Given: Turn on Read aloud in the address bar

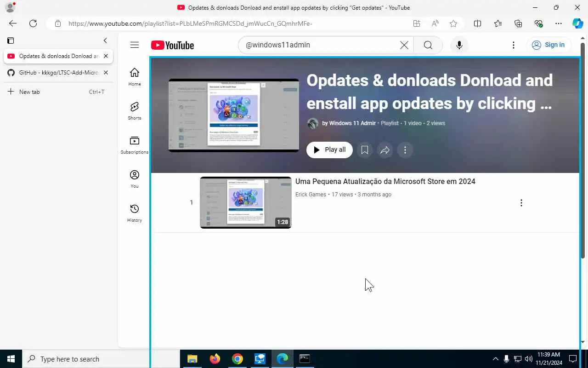Looking at the screenshot, I should click(435, 23).
